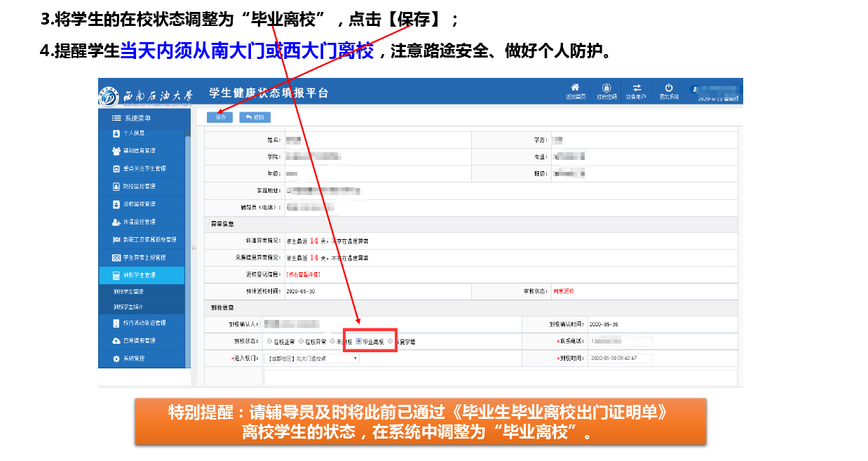Click the 系统菜单 hamburger icon
This screenshot has width=868, height=461.
[x=116, y=118]
